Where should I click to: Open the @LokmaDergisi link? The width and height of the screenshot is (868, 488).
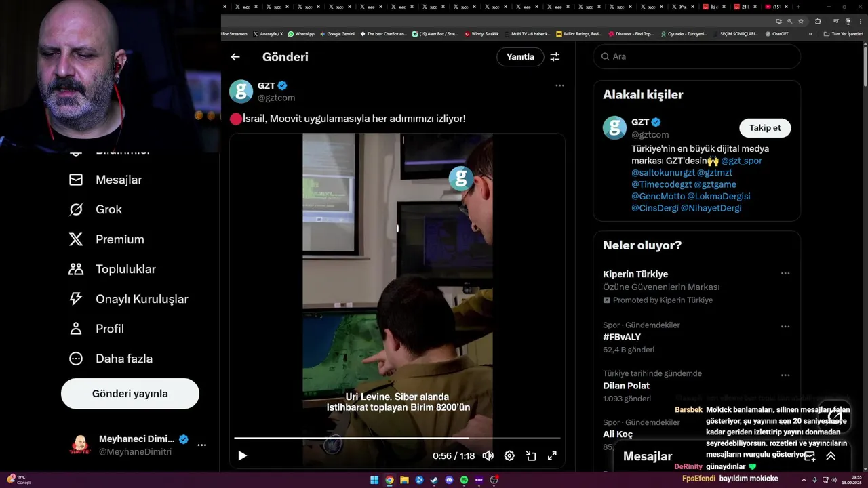pos(719,197)
